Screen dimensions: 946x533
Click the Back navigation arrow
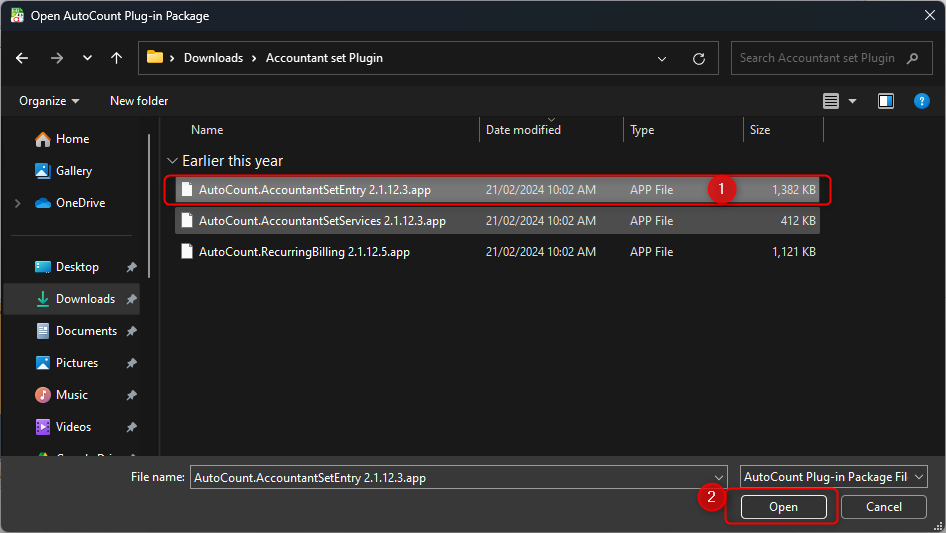[x=23, y=58]
